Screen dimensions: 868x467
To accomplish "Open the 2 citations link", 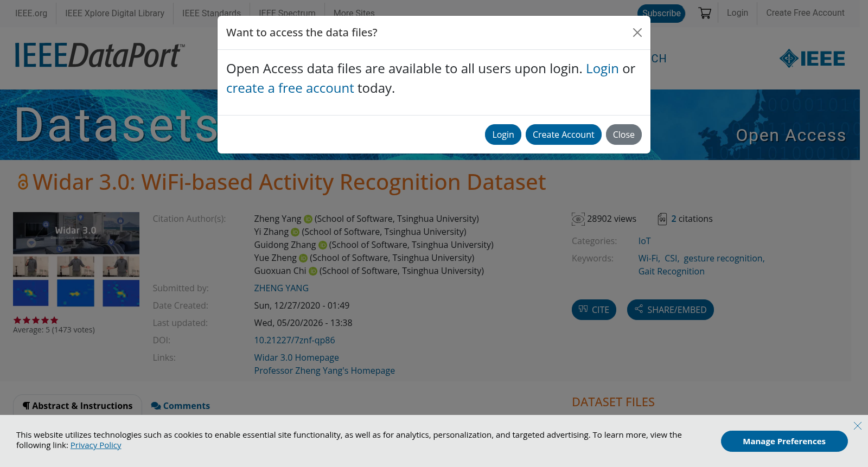I will pyautogui.click(x=692, y=219).
